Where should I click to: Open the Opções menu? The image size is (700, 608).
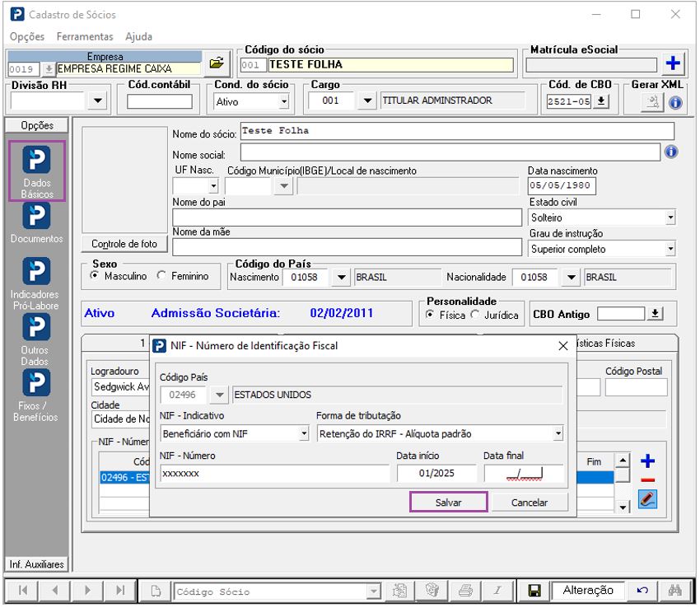click(x=27, y=36)
